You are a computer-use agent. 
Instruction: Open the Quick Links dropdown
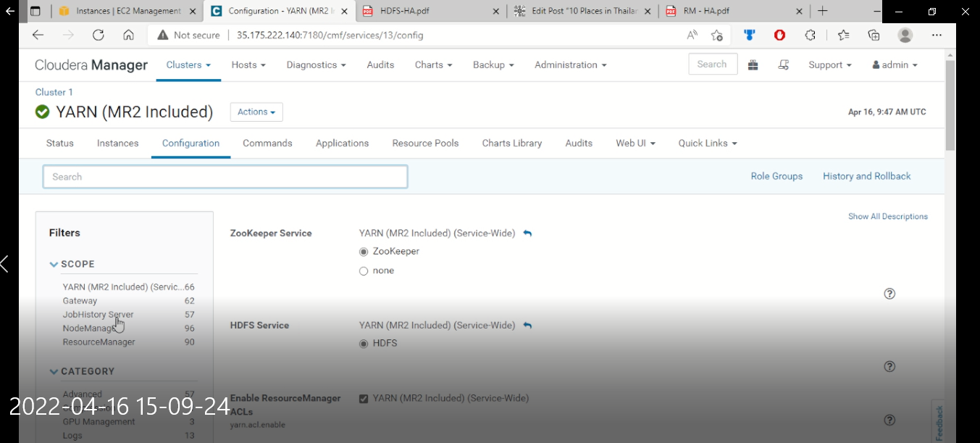coord(708,143)
